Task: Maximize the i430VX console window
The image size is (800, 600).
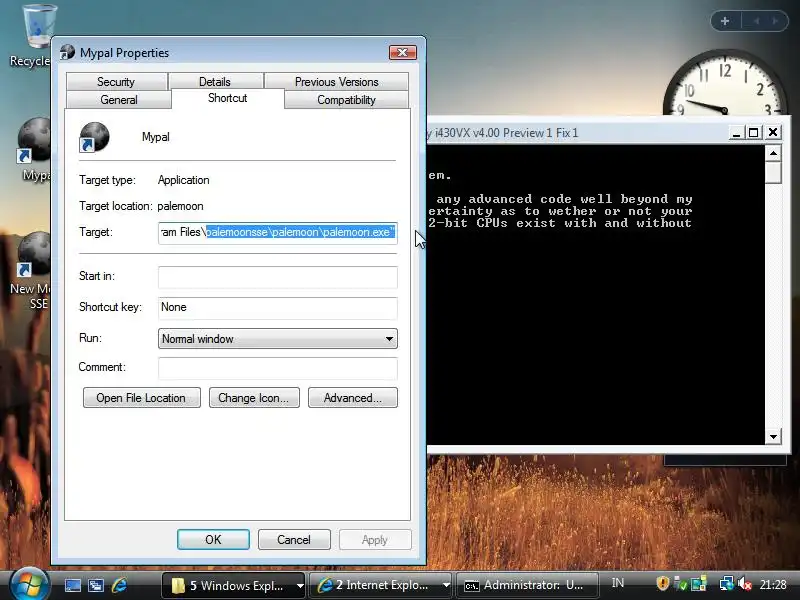Action: [x=754, y=133]
